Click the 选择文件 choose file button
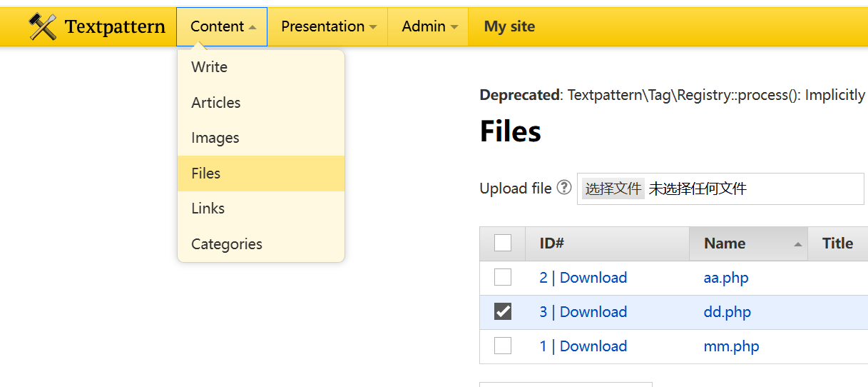This screenshot has width=868, height=387. (613, 189)
